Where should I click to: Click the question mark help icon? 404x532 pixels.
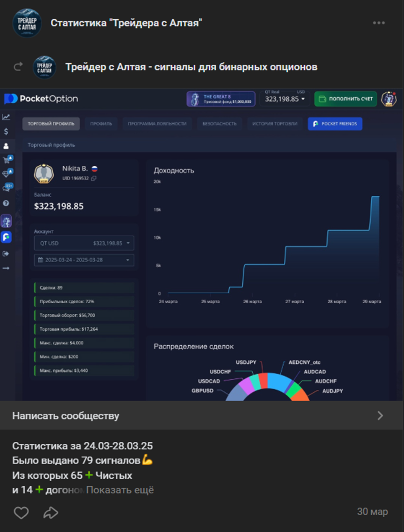(x=6, y=203)
